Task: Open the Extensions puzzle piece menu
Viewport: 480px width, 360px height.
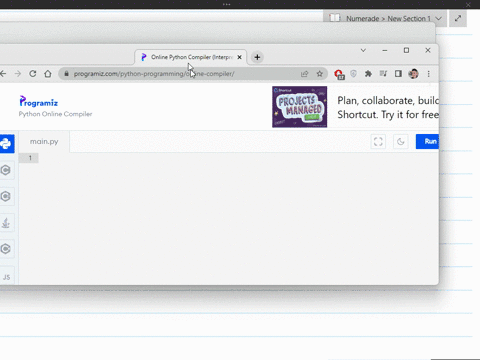Action: (368, 74)
